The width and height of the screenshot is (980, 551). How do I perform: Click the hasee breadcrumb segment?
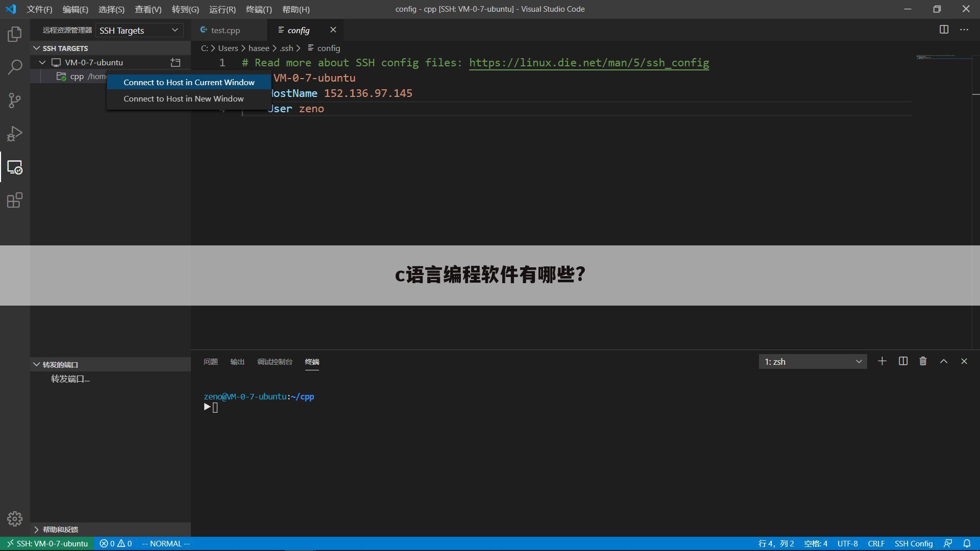259,48
